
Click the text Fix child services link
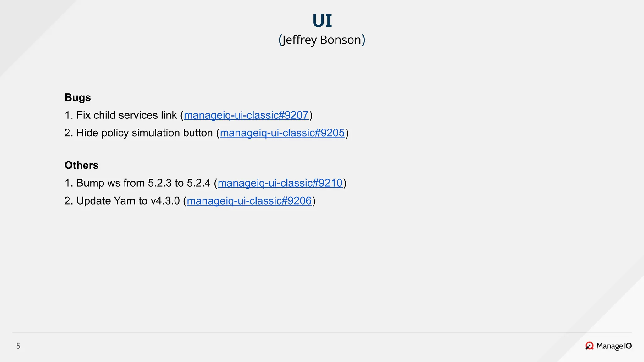click(x=126, y=115)
